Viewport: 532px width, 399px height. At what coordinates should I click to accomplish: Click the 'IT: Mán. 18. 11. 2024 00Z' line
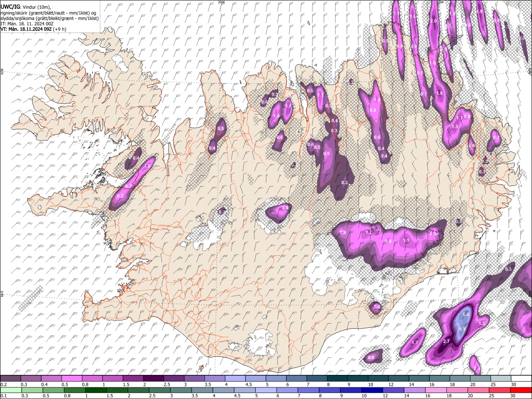tap(27, 24)
